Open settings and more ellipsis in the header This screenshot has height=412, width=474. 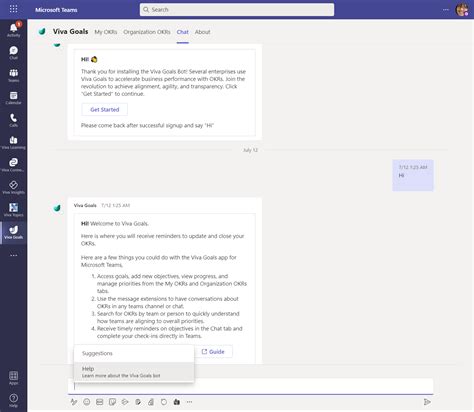tap(446, 10)
